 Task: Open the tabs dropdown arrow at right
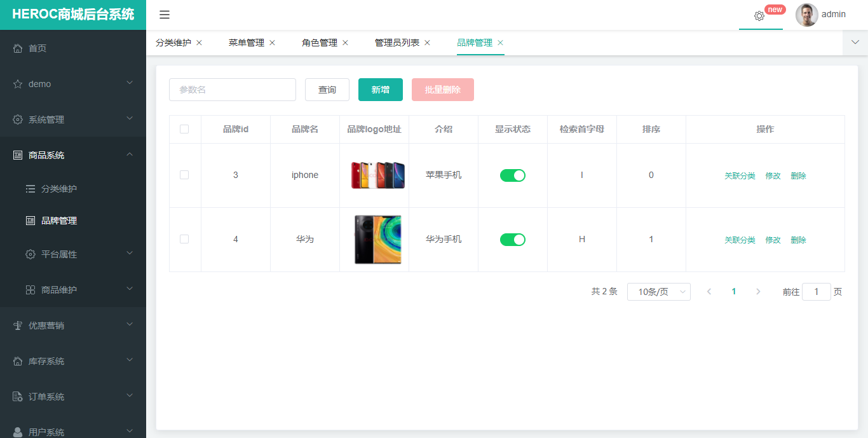click(x=855, y=43)
